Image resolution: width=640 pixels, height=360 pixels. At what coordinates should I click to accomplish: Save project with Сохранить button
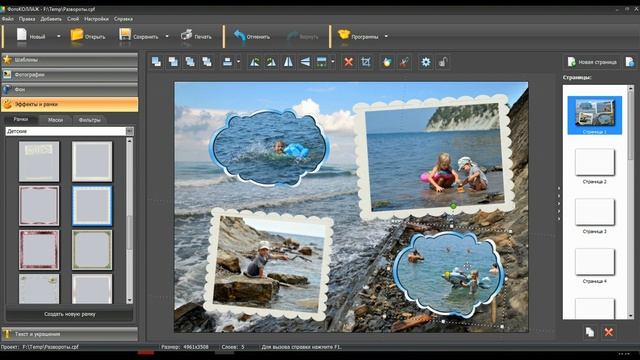click(x=139, y=36)
